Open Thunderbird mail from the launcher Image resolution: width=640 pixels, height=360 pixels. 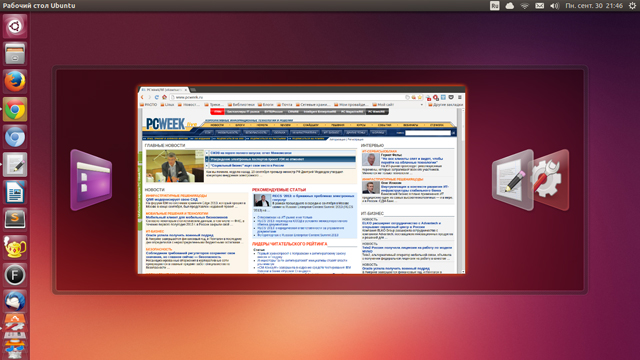(15, 302)
